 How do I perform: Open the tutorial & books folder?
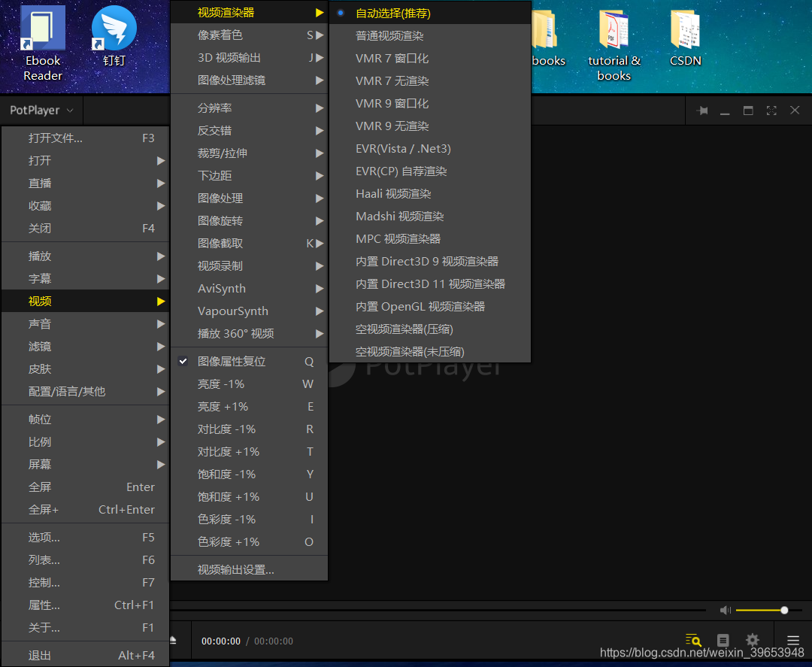614,46
